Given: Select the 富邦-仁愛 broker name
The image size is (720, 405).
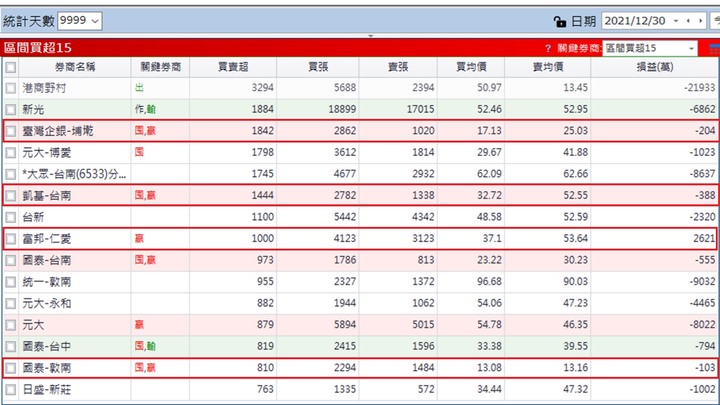Looking at the screenshot, I should [x=46, y=238].
